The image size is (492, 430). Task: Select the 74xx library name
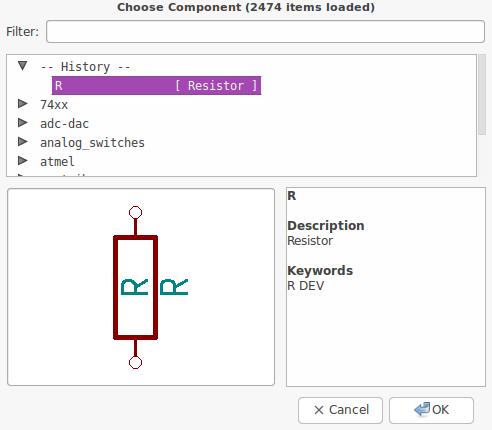54,105
